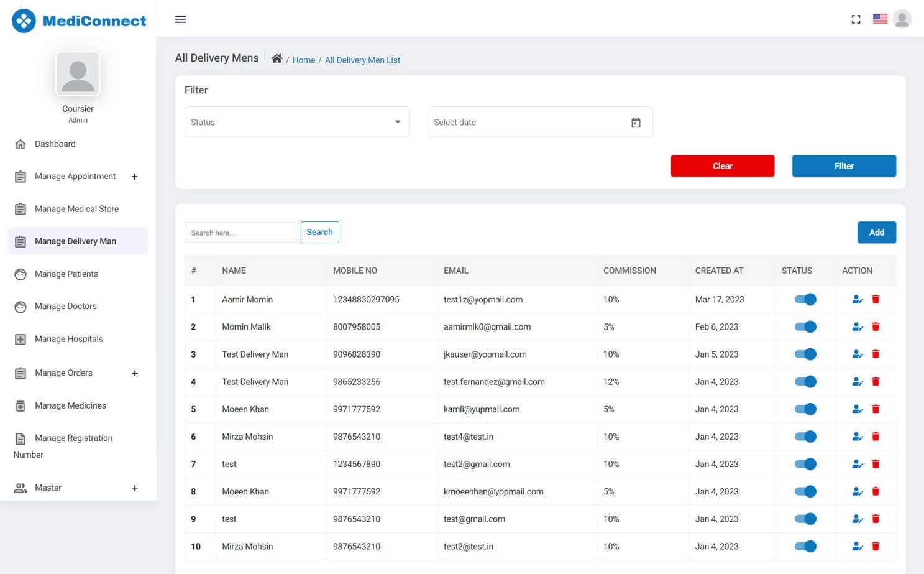The height and width of the screenshot is (574, 924).
Task: Open Manage Hospitals in sidebar
Action: click(68, 339)
